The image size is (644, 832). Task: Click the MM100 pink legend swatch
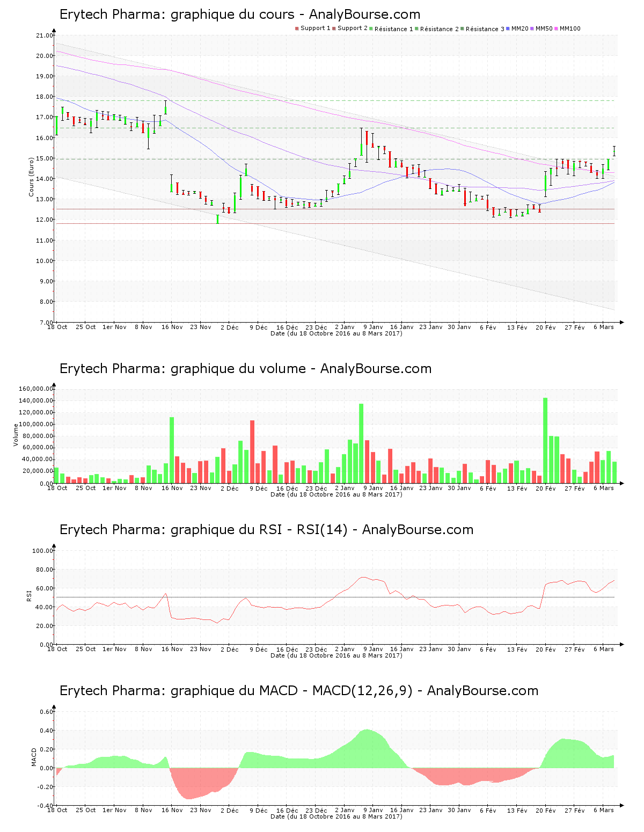tap(556, 28)
